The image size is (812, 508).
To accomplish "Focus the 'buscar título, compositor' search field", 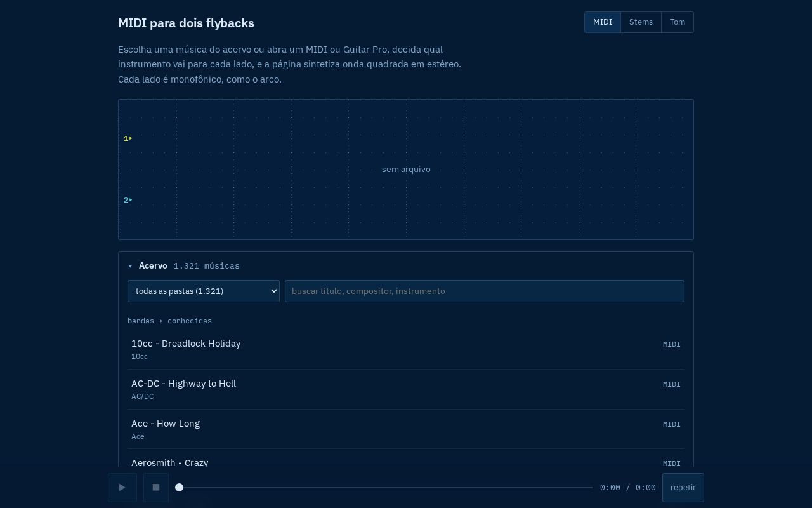I will [485, 291].
